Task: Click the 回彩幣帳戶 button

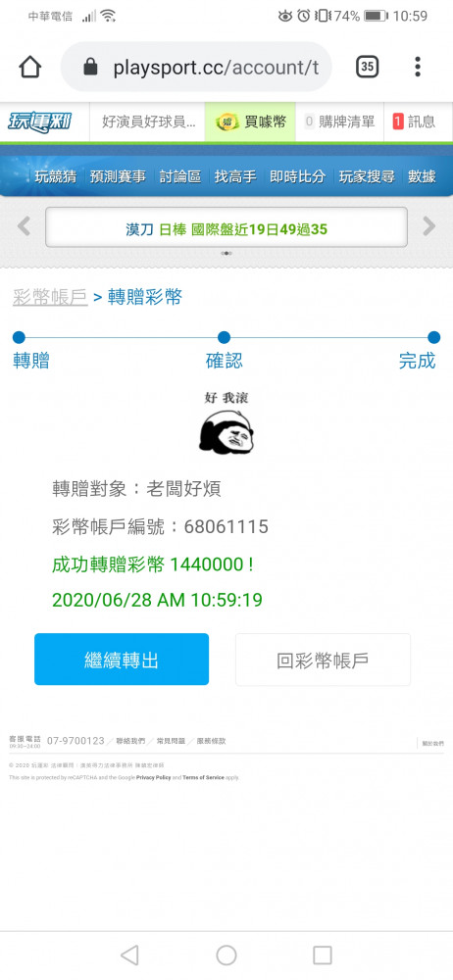Action: point(323,660)
